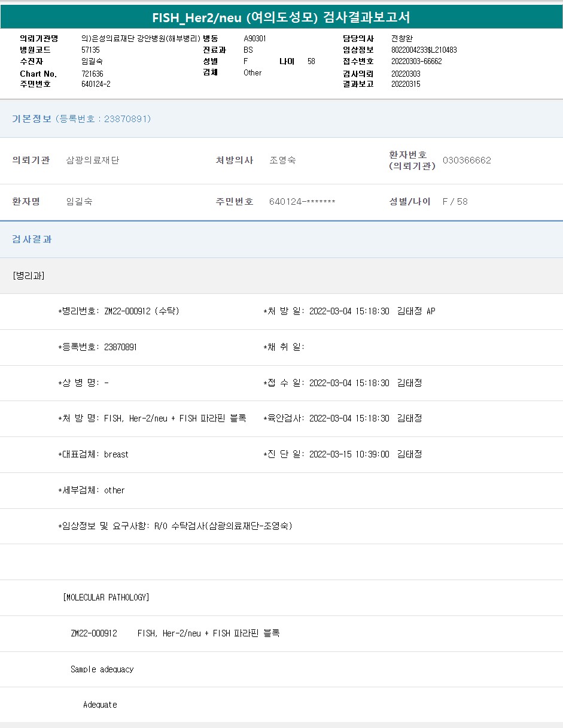Screen dimensions: 563x728
Task: Select the 대표검체 breast line
Action: [x=93, y=454]
